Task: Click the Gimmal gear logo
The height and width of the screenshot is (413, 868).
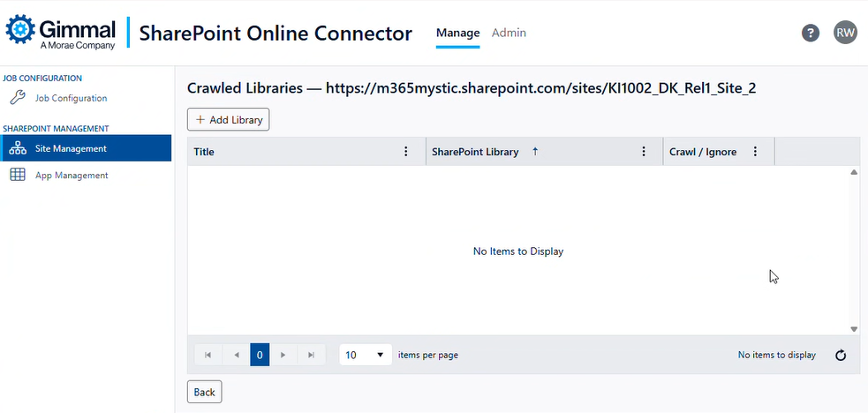Action: point(20,31)
